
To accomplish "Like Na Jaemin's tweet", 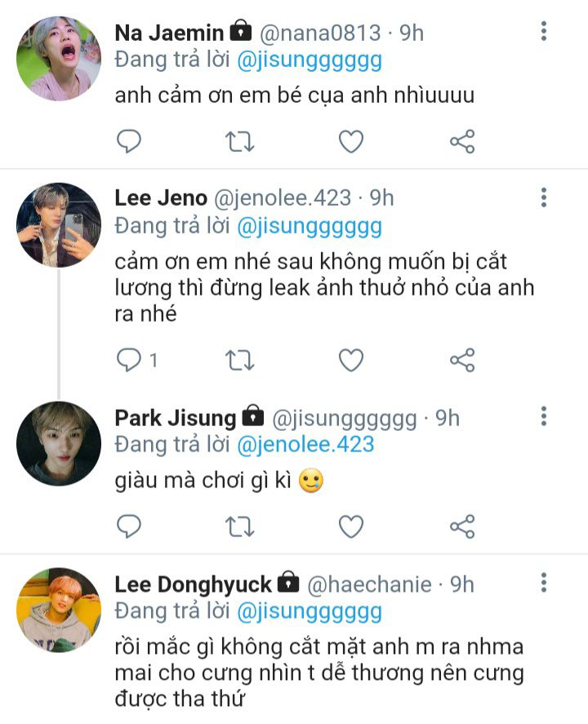I will coord(351,142).
